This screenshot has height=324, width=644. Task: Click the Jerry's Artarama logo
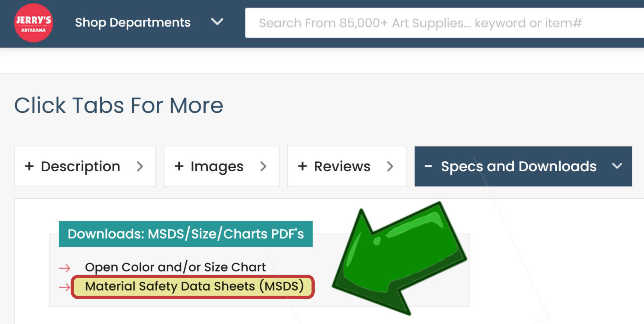33,23
